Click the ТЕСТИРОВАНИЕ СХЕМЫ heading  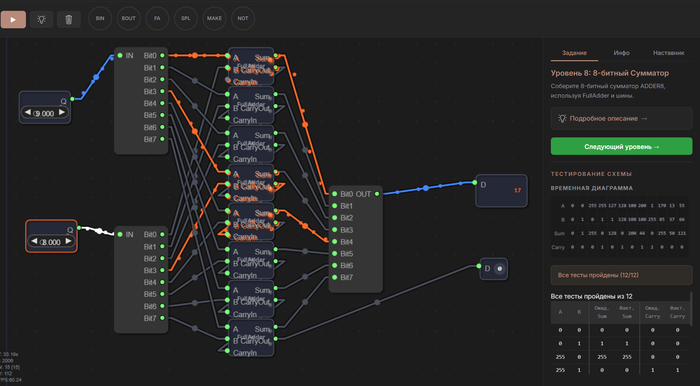[x=591, y=174]
